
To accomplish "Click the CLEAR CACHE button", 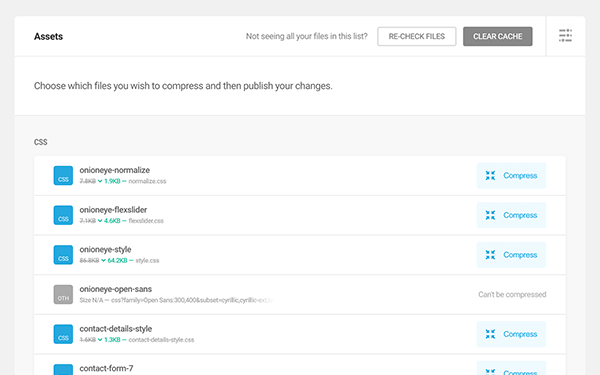I will click(x=497, y=36).
